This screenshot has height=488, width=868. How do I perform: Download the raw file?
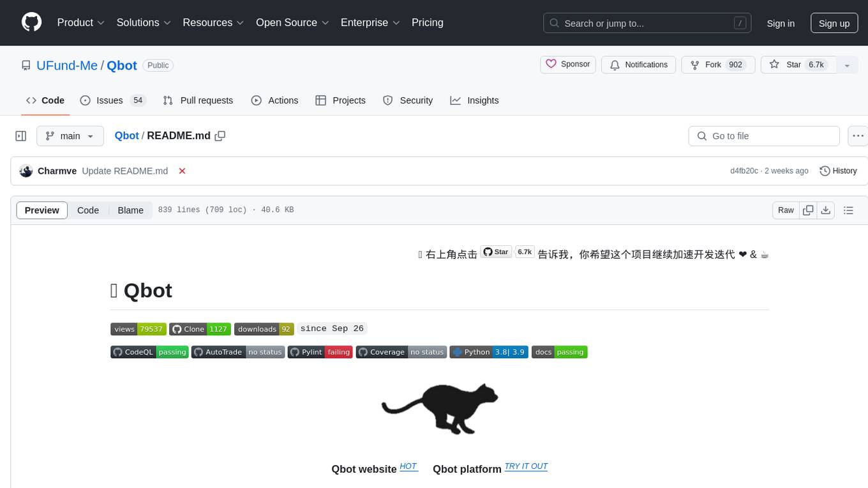(x=825, y=210)
